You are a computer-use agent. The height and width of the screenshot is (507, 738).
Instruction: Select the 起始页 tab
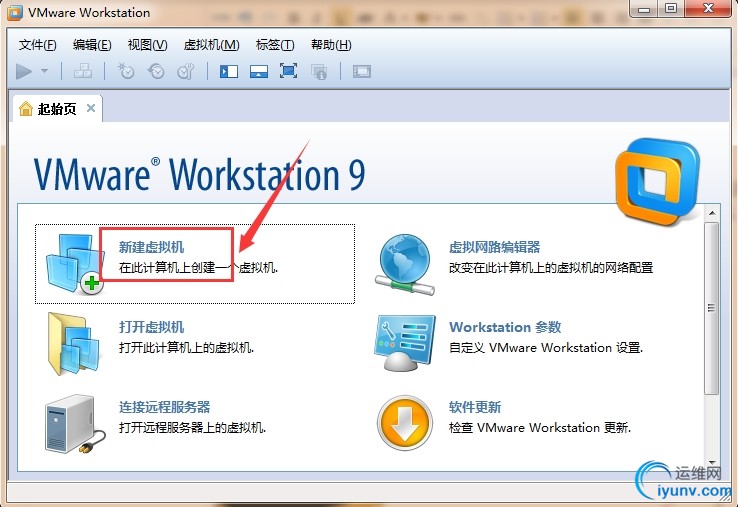[57, 109]
